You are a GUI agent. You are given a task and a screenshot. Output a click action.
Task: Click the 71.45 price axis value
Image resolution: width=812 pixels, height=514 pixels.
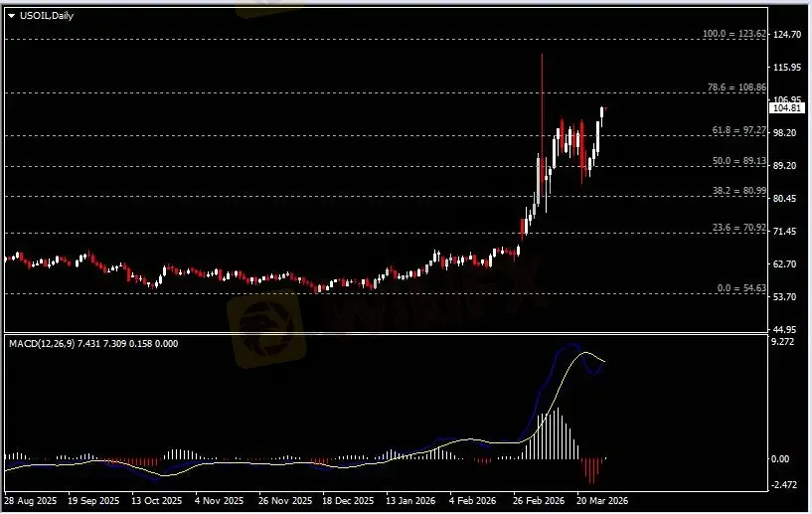pyautogui.click(x=784, y=231)
